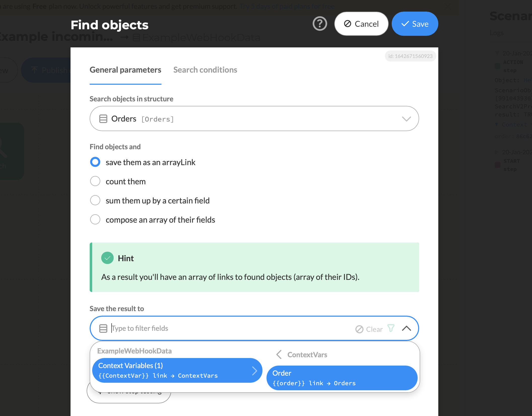Click the id 1642671560923 badge
The width and height of the screenshot is (532, 416).
(410, 56)
